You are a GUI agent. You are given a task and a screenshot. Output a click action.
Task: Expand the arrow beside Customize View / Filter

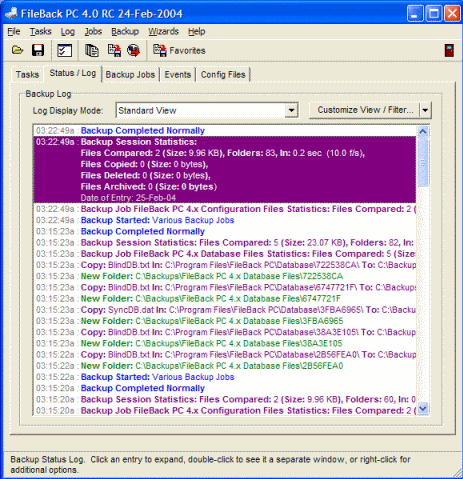coord(425,110)
